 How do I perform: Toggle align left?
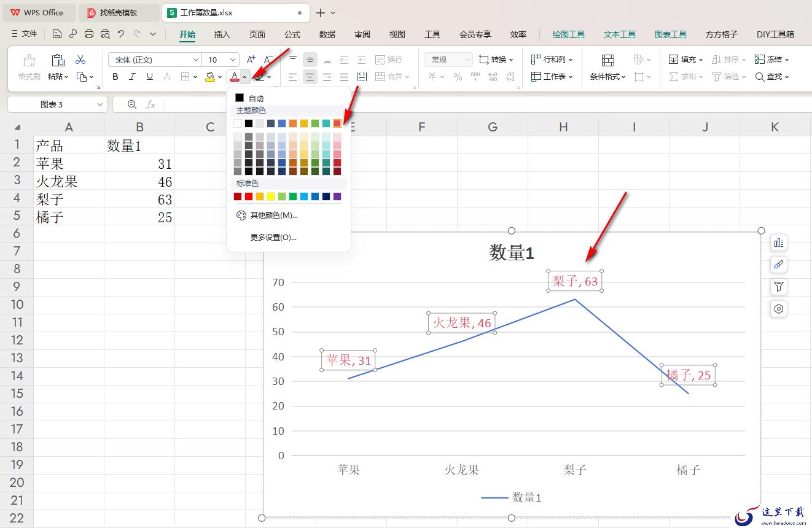point(293,77)
